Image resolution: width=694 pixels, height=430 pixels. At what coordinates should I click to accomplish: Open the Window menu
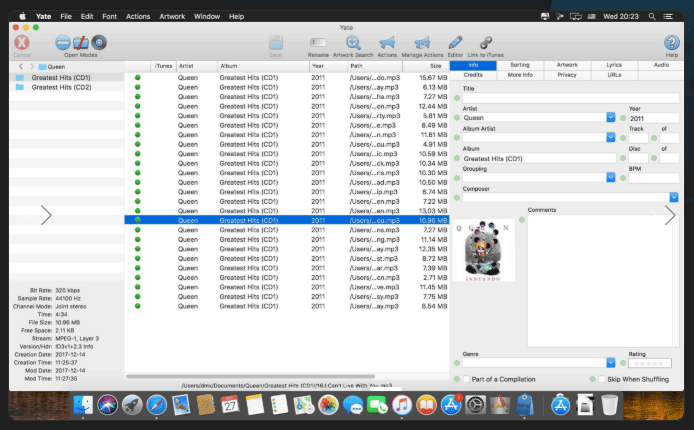point(207,16)
